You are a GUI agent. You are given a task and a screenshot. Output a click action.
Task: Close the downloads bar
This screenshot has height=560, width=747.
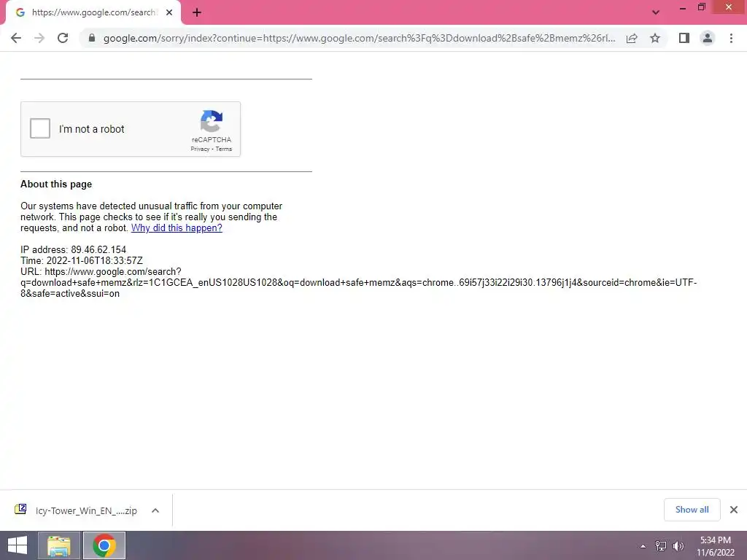(x=734, y=510)
